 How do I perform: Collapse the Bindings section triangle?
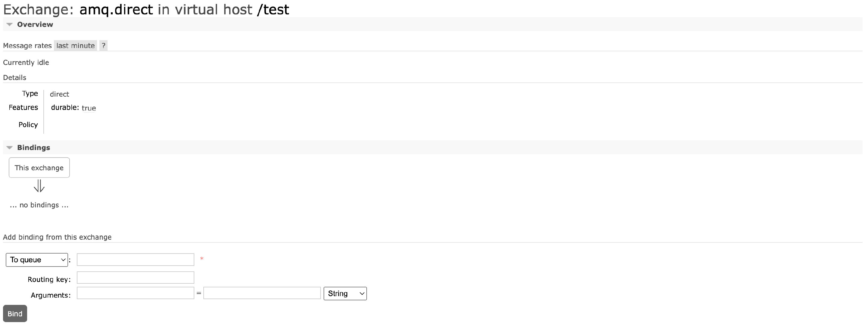coord(9,148)
